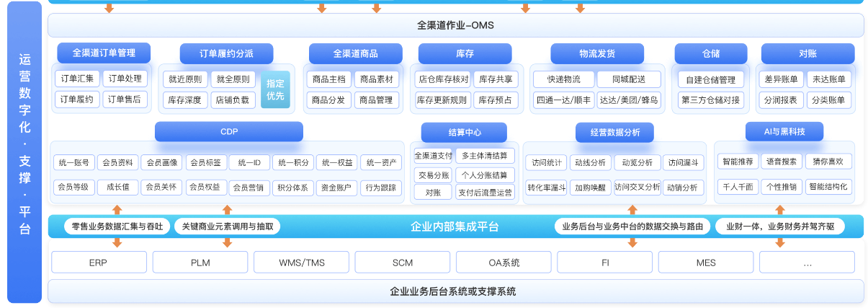Screen dimensions: 868x308
Task: Select the ERP system box
Action: [99, 262]
